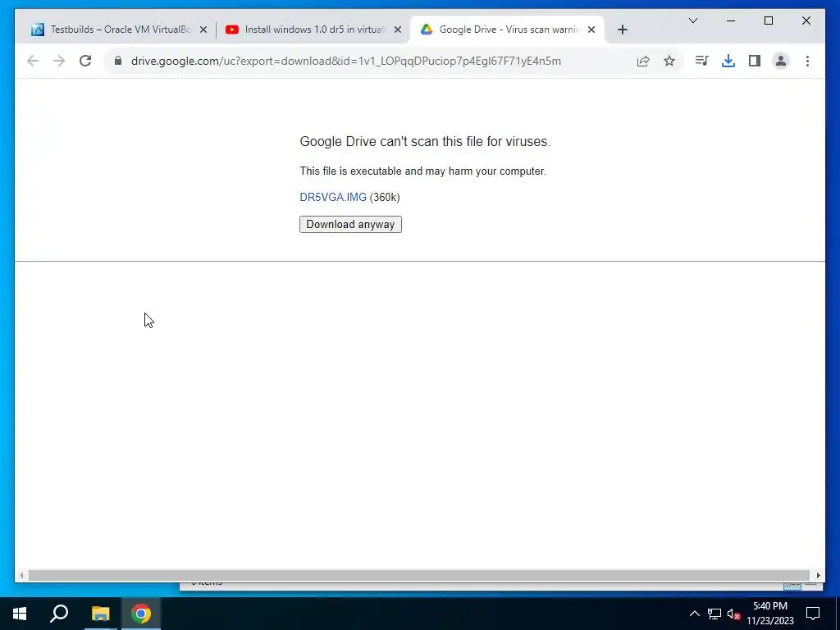Close the YouTube Install windows tab
This screenshot has height=630, width=840.
(398, 30)
